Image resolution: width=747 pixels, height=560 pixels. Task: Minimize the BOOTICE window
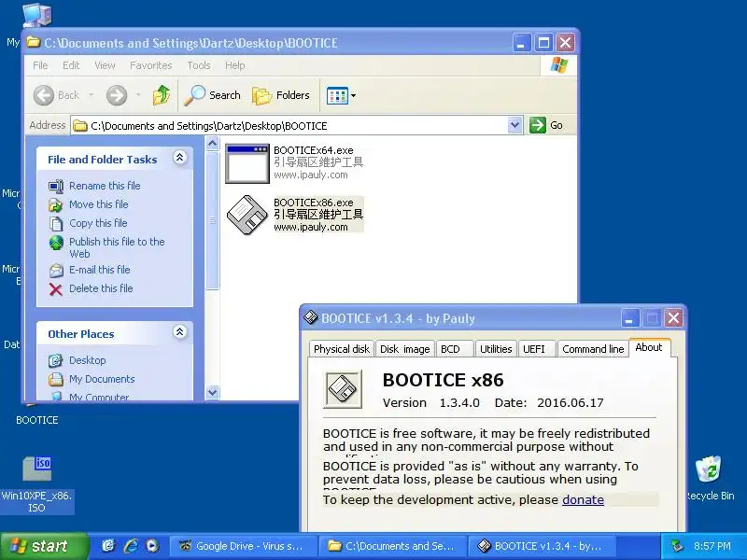click(x=629, y=318)
